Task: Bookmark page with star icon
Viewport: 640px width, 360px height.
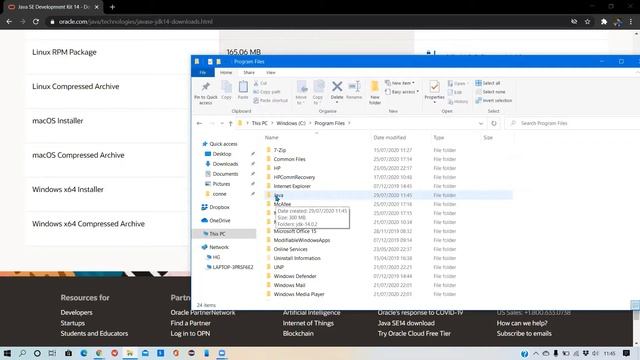Action: pos(587,22)
